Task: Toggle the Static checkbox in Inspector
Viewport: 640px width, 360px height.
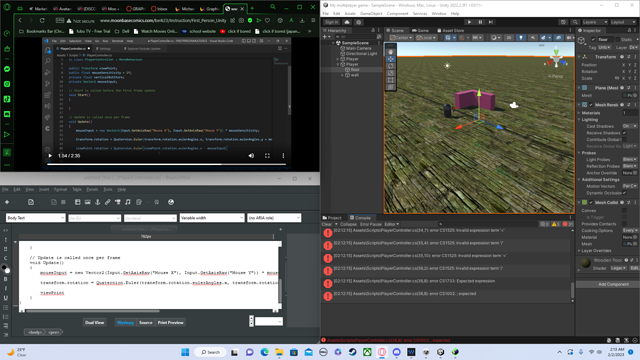Action: point(618,40)
